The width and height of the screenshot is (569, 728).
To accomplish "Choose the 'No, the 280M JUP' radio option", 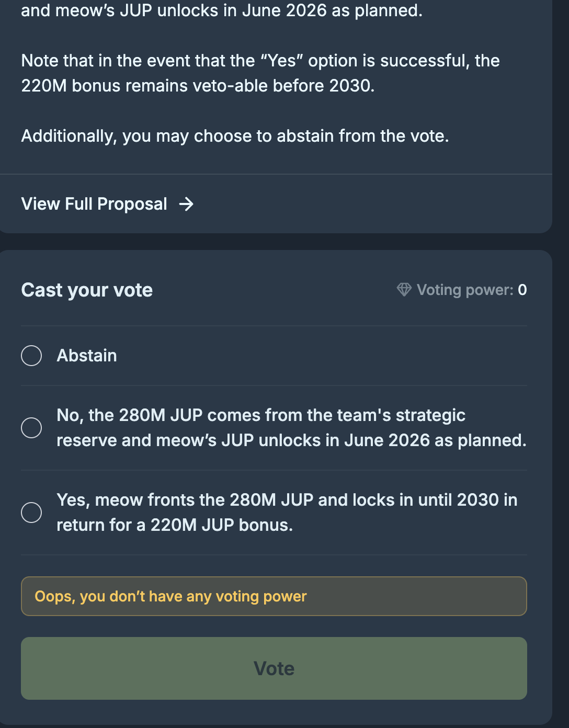I will pyautogui.click(x=31, y=428).
